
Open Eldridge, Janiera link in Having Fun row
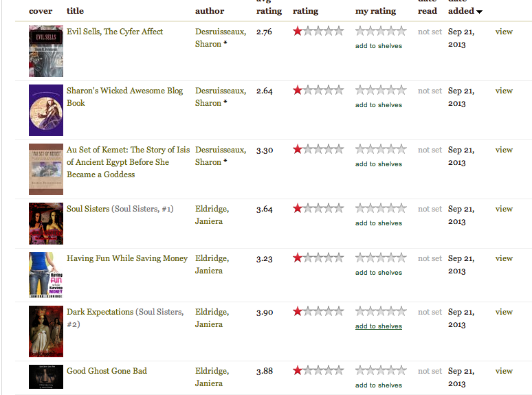(212, 264)
